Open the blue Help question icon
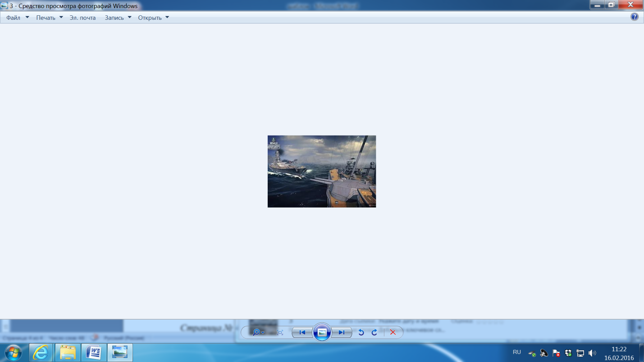The width and height of the screenshot is (644, 362). [634, 17]
